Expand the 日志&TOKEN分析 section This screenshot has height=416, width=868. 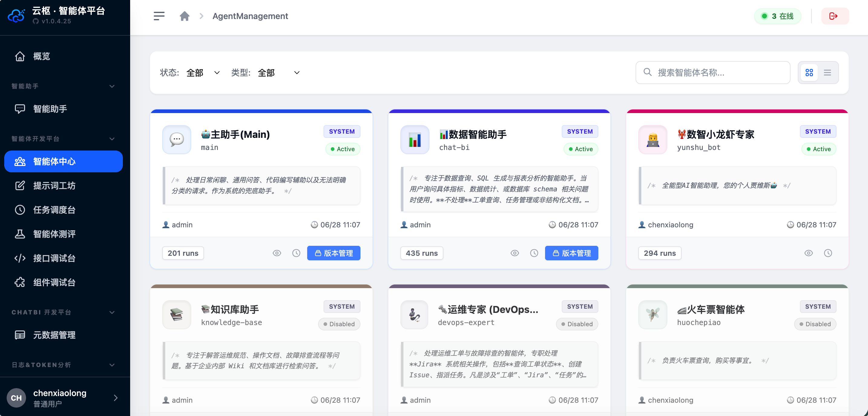pyautogui.click(x=112, y=365)
